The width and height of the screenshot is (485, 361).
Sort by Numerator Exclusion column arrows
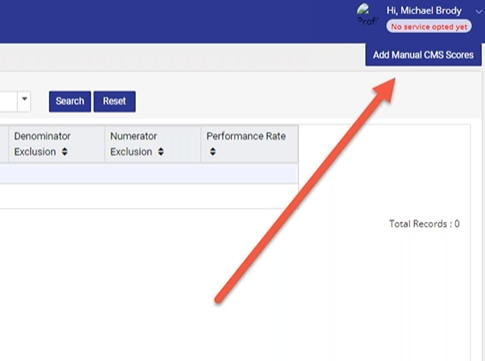pos(161,152)
